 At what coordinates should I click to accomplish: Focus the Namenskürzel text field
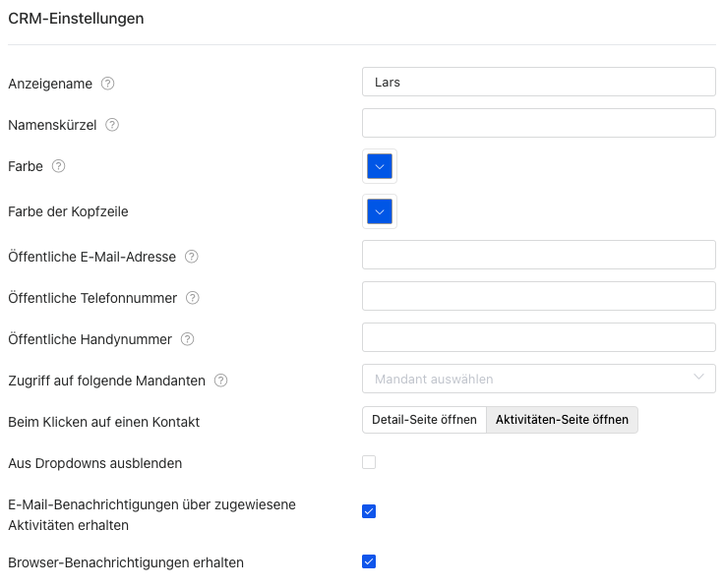point(538,123)
